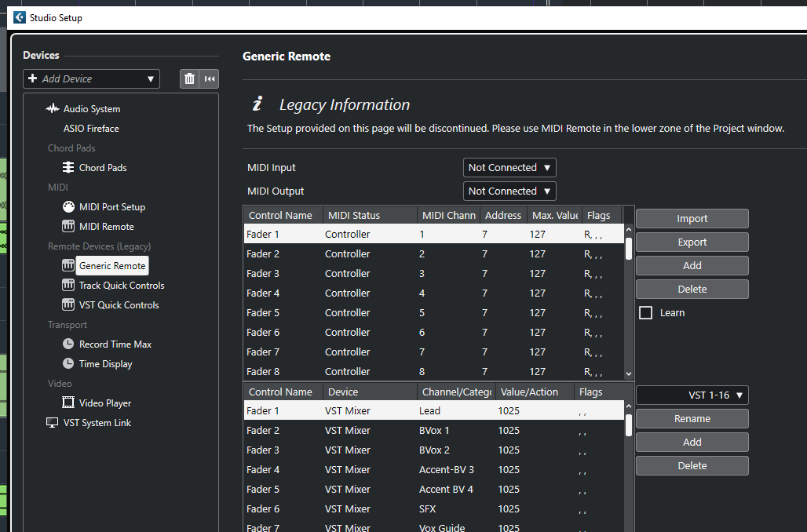Click Delete button below the Rename button
The height and width of the screenshot is (532, 807).
pos(692,465)
